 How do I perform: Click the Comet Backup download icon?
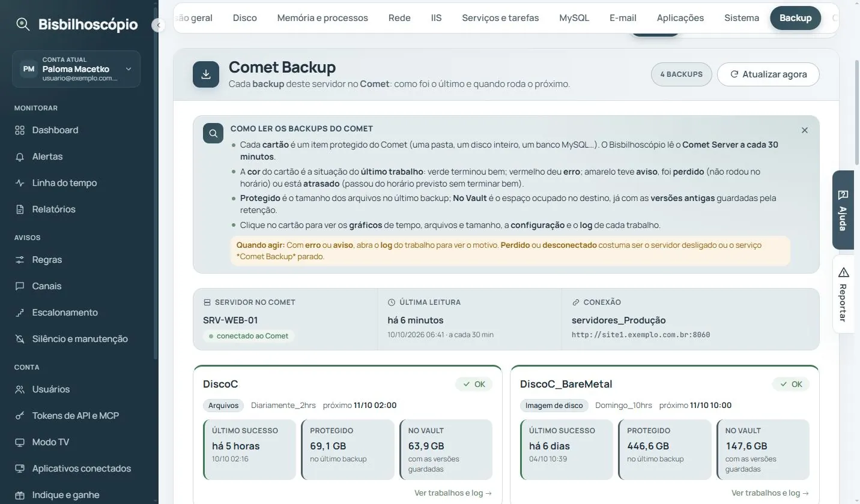(x=206, y=74)
